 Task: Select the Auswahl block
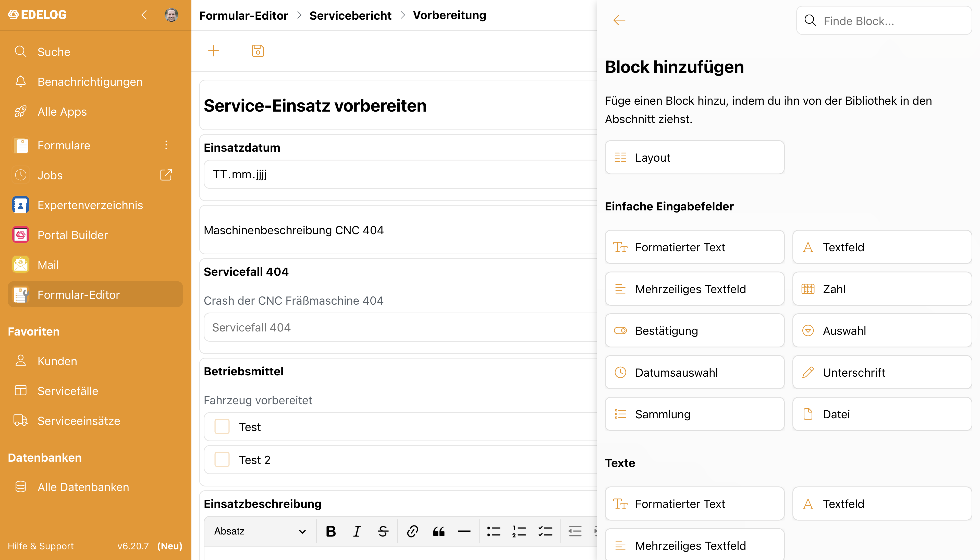882,331
